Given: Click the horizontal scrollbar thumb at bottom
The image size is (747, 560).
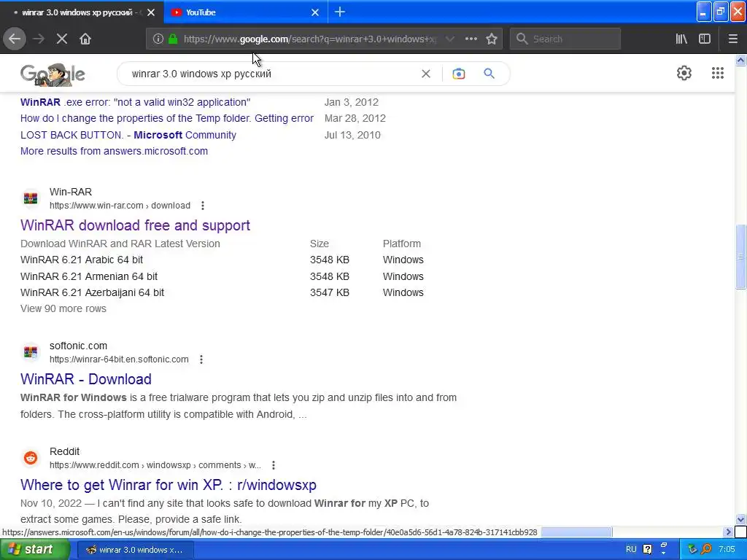Looking at the screenshot, I should click(576, 532).
